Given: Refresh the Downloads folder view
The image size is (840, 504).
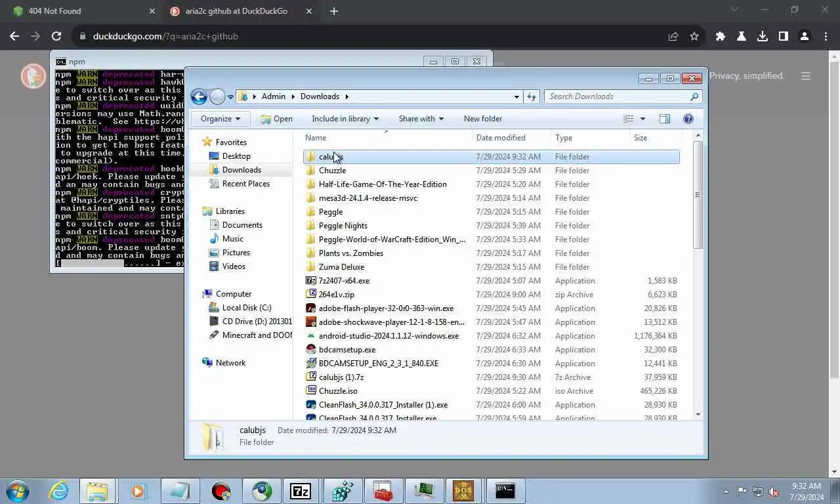Looking at the screenshot, I should coord(532,96).
